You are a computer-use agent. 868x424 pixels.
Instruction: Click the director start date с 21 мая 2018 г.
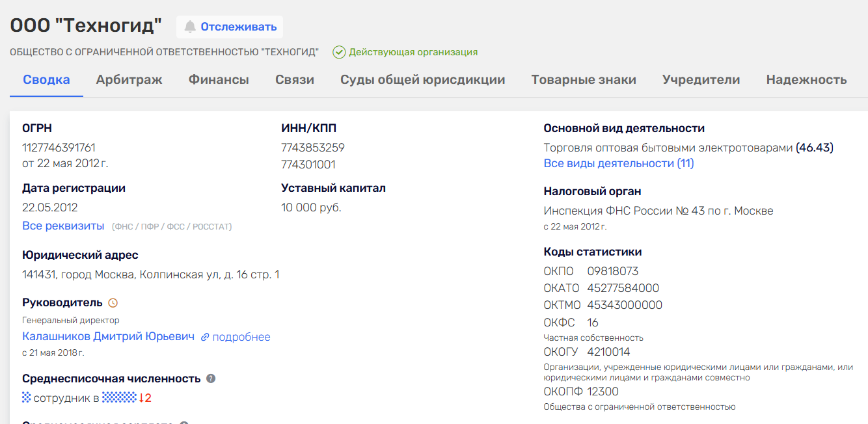pyautogui.click(x=53, y=353)
